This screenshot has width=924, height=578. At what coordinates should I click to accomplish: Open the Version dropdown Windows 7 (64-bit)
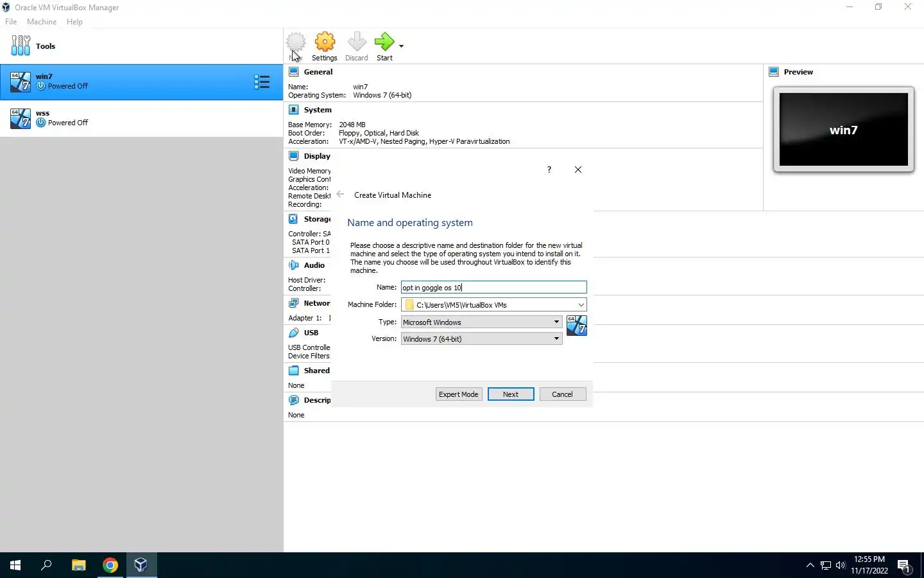[482, 339]
